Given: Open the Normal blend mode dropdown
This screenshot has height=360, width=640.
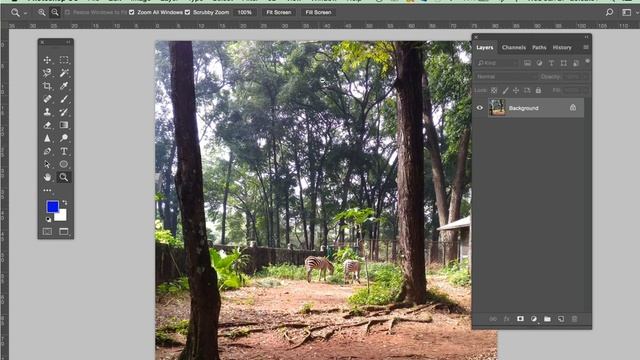Looking at the screenshot, I should coord(506,77).
